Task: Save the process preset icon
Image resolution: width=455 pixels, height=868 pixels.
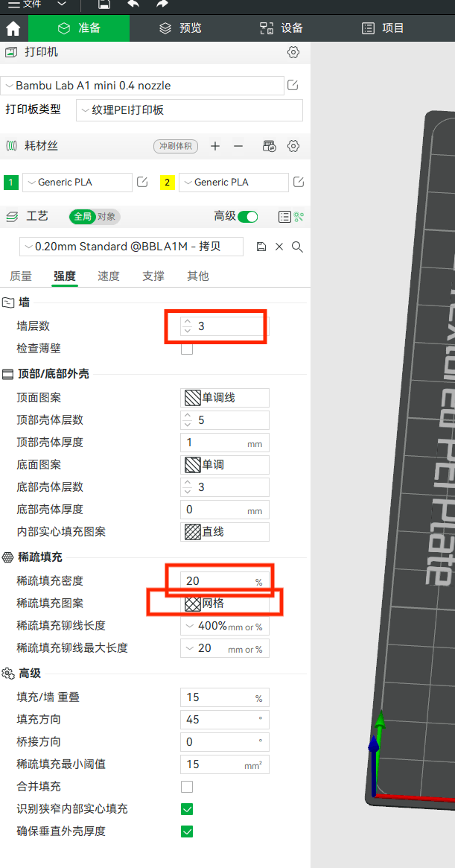Action: click(262, 247)
